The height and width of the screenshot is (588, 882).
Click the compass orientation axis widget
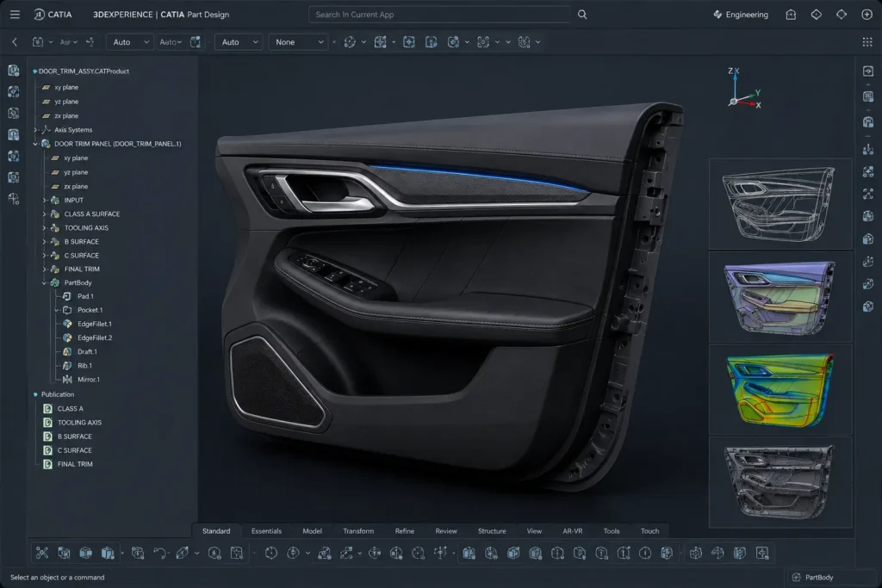click(743, 89)
